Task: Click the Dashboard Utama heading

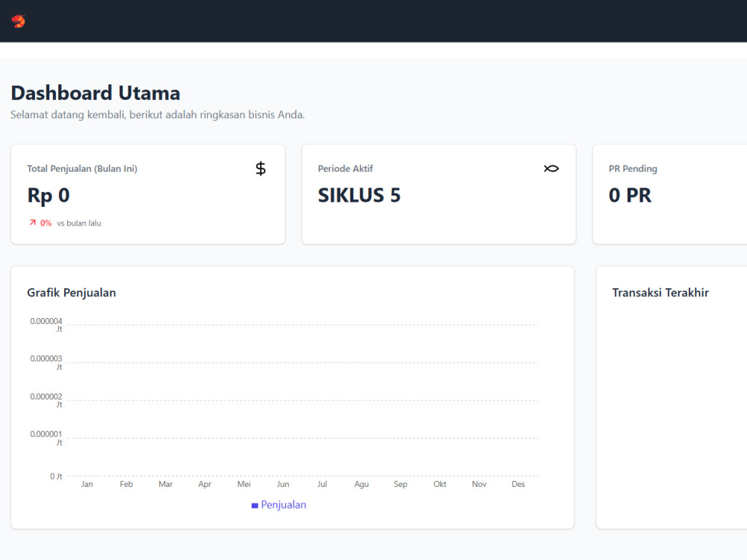Action: tap(96, 93)
